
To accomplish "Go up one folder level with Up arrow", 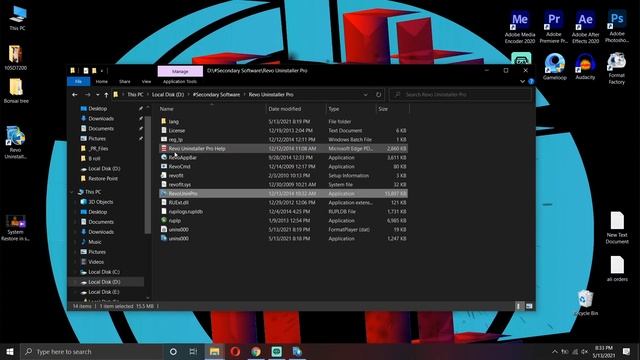I will tap(106, 95).
